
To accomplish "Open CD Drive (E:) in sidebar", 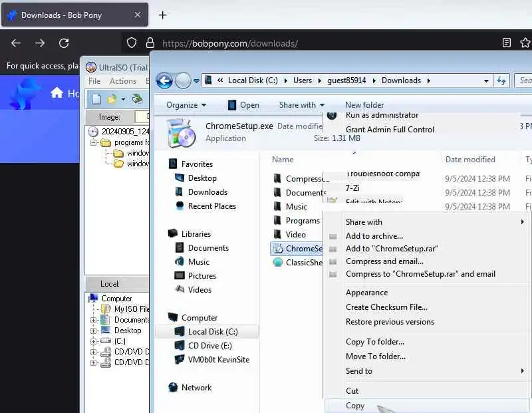I will point(203,346).
